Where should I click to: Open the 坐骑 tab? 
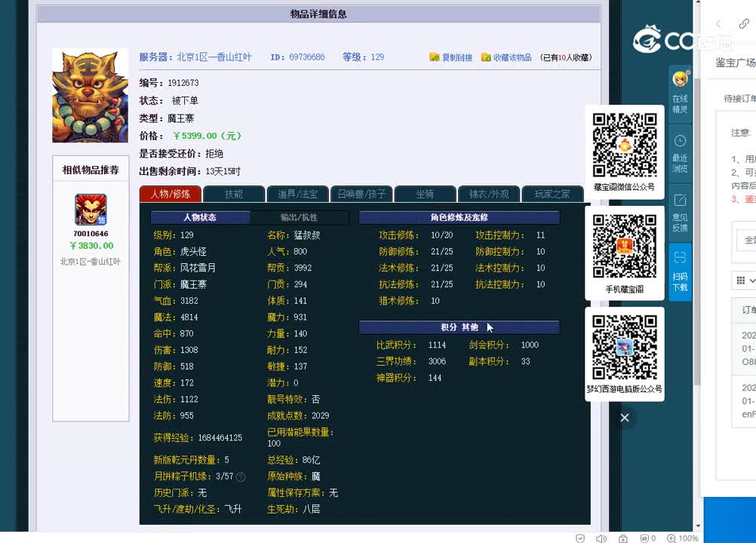click(425, 194)
